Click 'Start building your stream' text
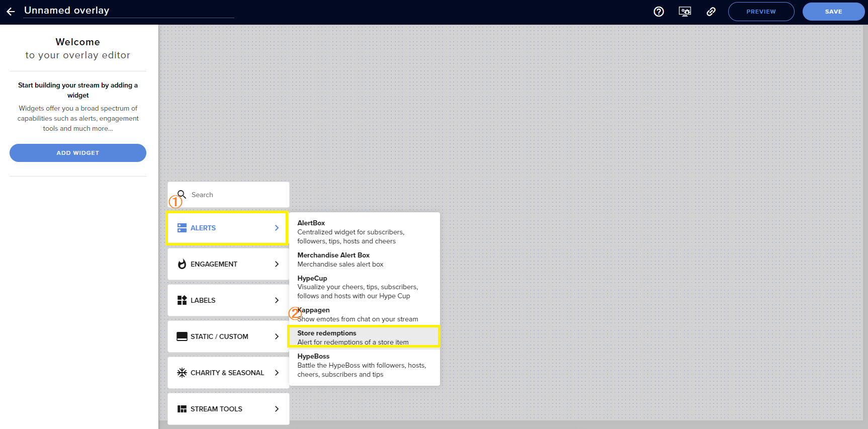The height and width of the screenshot is (429, 868). point(78,90)
